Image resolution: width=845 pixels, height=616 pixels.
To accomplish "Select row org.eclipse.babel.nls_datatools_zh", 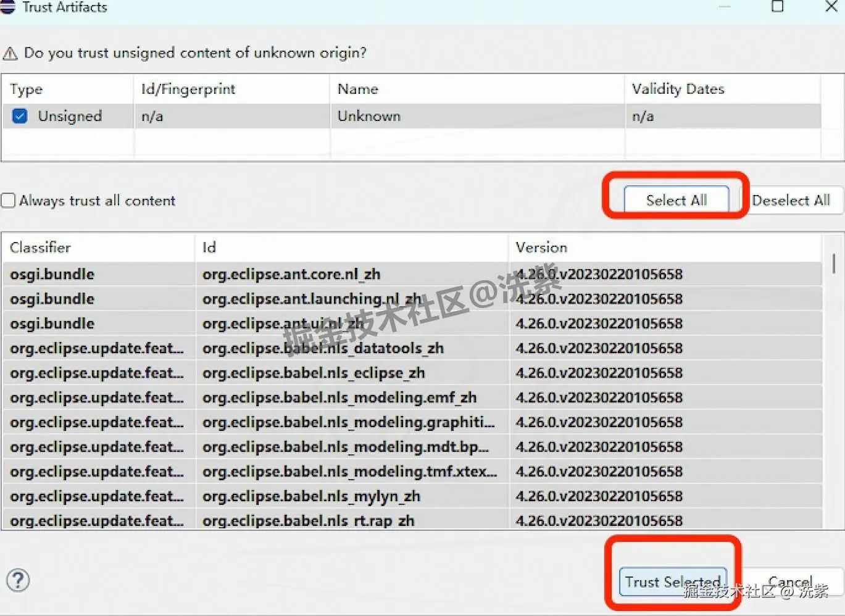I will 412,348.
